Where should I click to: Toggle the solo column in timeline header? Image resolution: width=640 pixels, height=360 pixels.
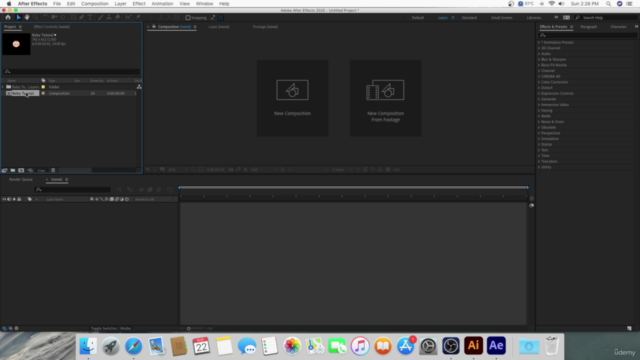click(14, 199)
